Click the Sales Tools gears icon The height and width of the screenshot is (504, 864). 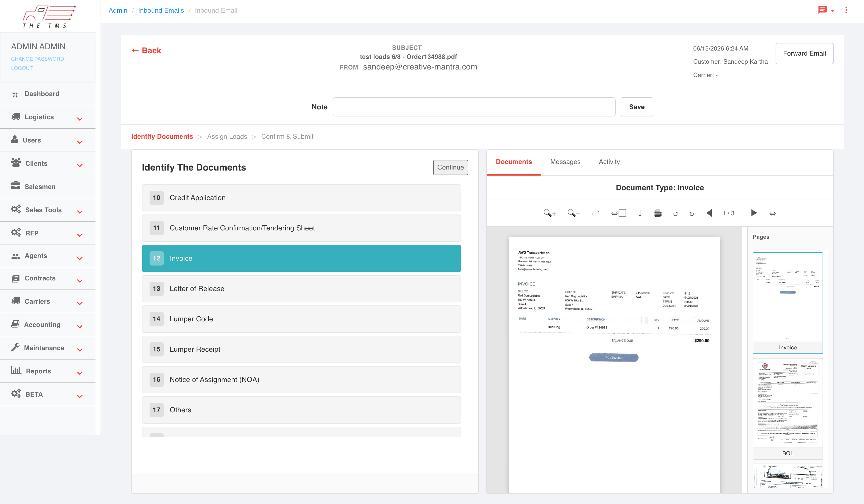pos(16,209)
